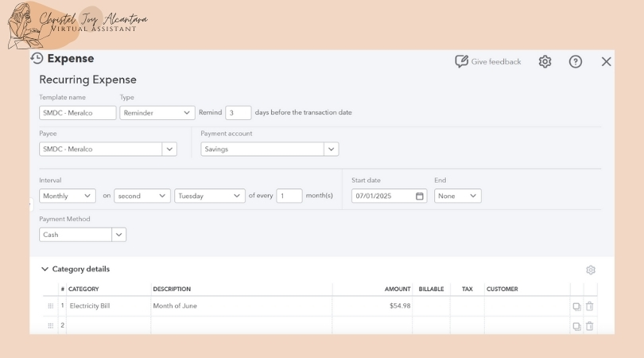
Task: Open the Type dropdown showing Reminder
Action: tap(157, 113)
